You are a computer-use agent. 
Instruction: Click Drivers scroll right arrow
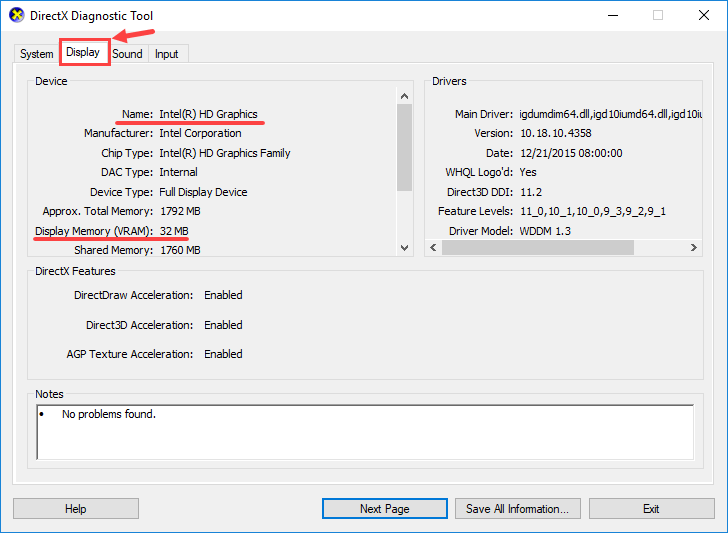(694, 247)
